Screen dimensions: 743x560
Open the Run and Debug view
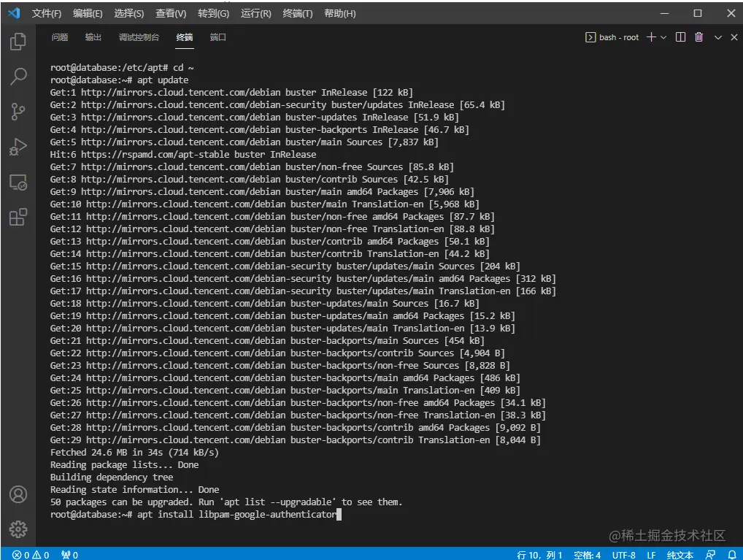click(18, 147)
